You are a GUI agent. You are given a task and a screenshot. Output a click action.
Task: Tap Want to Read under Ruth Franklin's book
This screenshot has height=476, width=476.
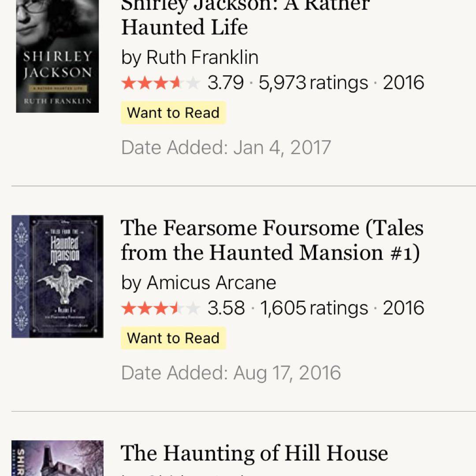pyautogui.click(x=173, y=113)
